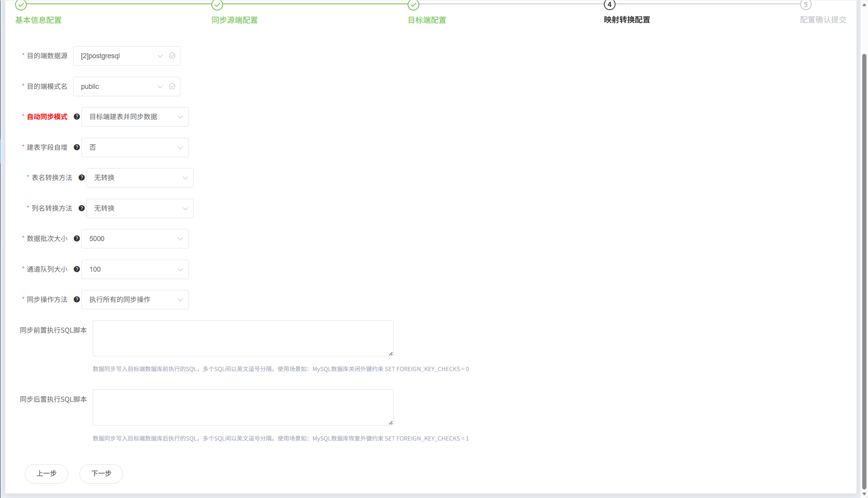
Task: Open 表名转换方法 dropdown
Action: tap(140, 178)
